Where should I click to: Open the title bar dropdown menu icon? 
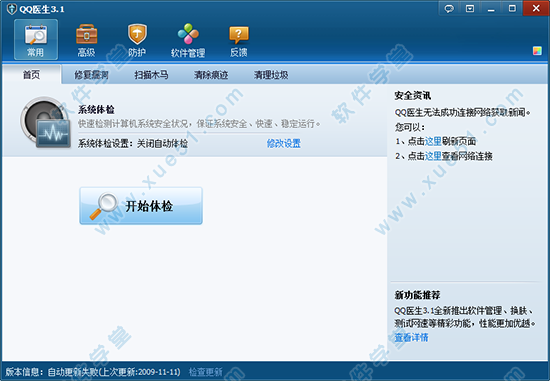click(x=470, y=8)
